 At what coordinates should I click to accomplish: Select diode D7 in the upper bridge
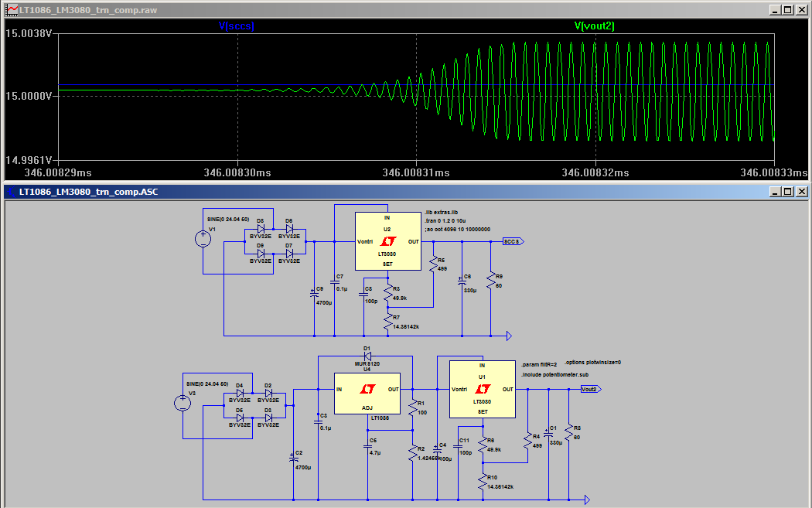289,254
